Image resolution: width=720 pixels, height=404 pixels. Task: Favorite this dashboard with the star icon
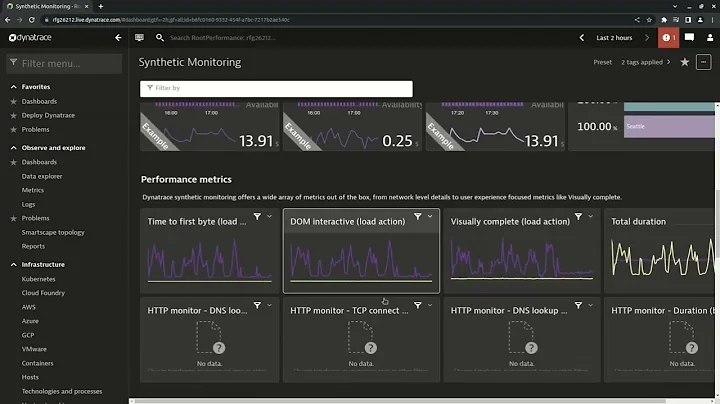tap(685, 62)
